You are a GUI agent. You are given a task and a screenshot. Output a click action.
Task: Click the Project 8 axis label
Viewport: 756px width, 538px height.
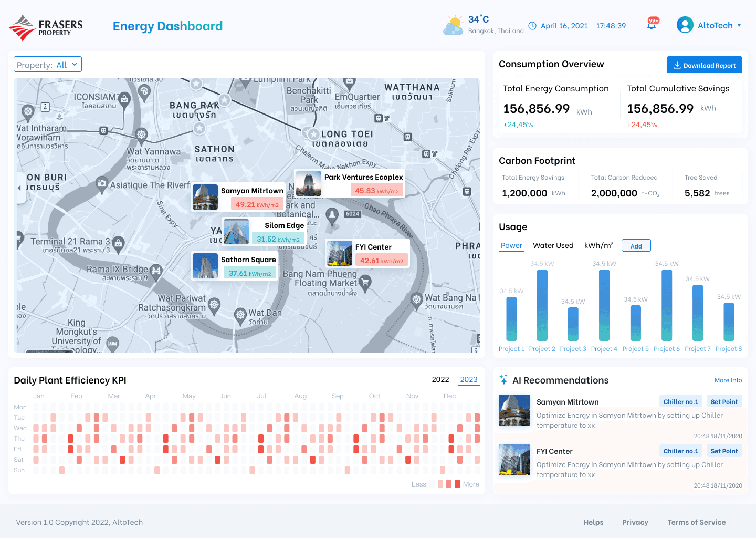[729, 349]
